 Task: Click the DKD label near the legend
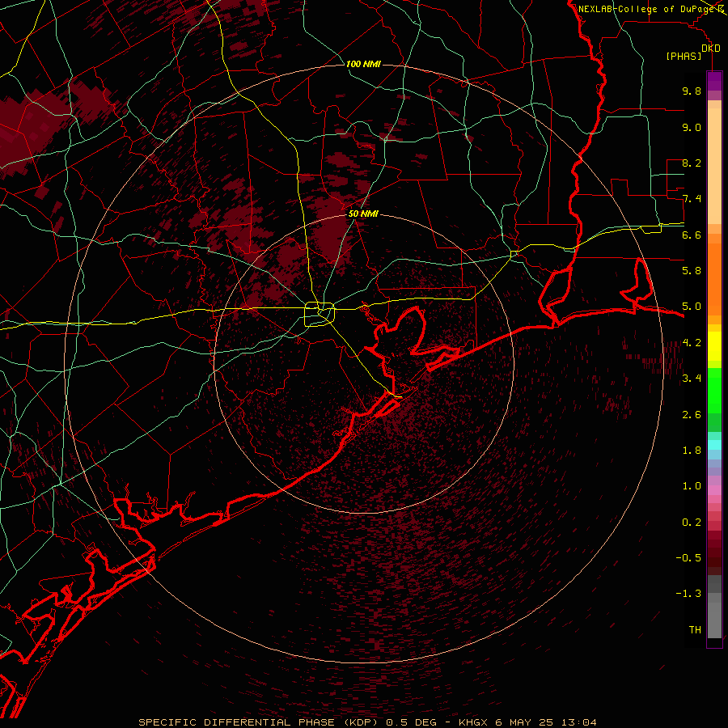711,49
